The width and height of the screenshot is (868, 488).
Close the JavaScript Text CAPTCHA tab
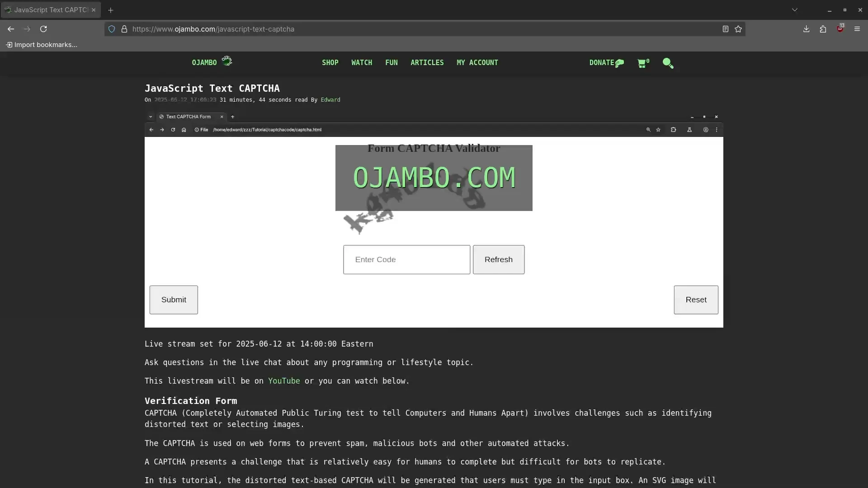click(x=94, y=10)
